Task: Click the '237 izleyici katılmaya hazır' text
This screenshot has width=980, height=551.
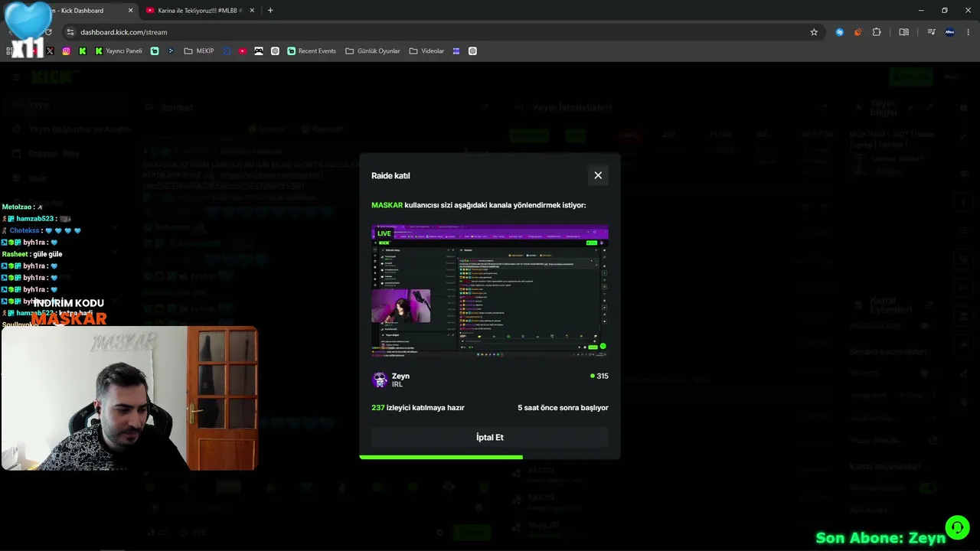Action: (x=418, y=408)
